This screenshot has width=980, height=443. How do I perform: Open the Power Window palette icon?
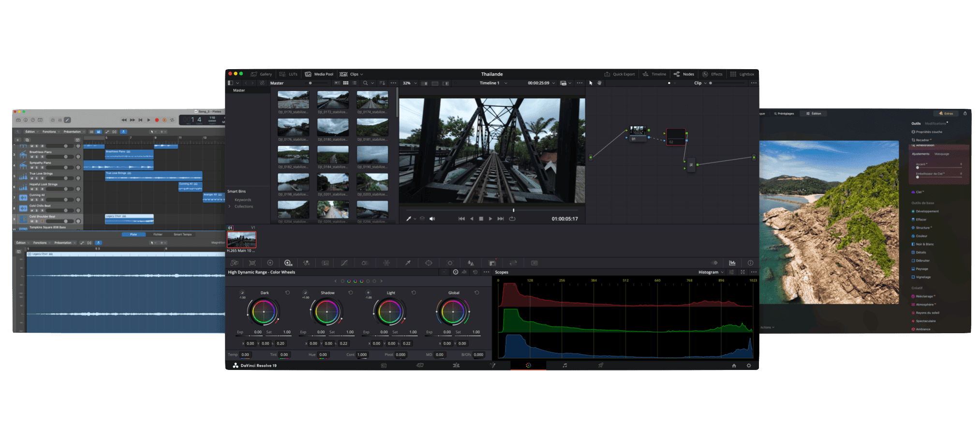click(429, 263)
